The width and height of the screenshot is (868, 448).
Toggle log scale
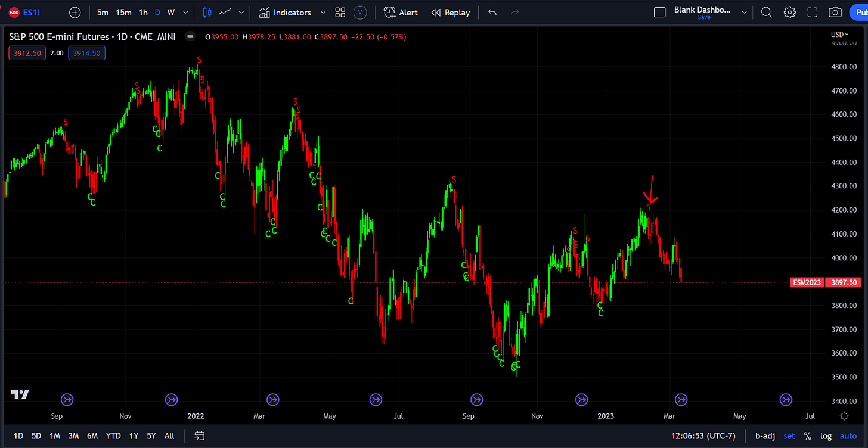(x=826, y=436)
